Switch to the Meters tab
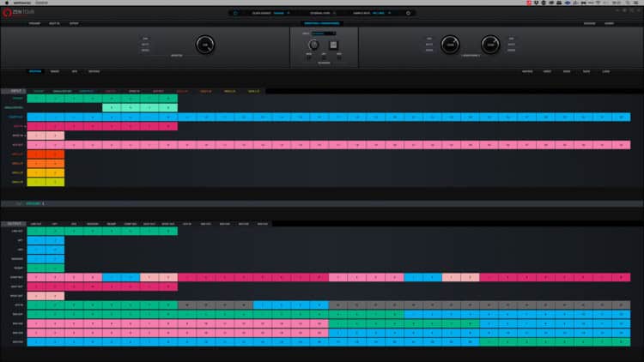Viewport: 644px width, 362px height. (x=94, y=71)
